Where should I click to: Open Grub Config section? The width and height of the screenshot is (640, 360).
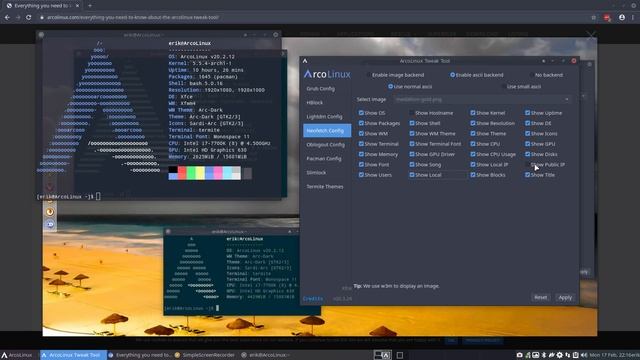pyautogui.click(x=320, y=89)
